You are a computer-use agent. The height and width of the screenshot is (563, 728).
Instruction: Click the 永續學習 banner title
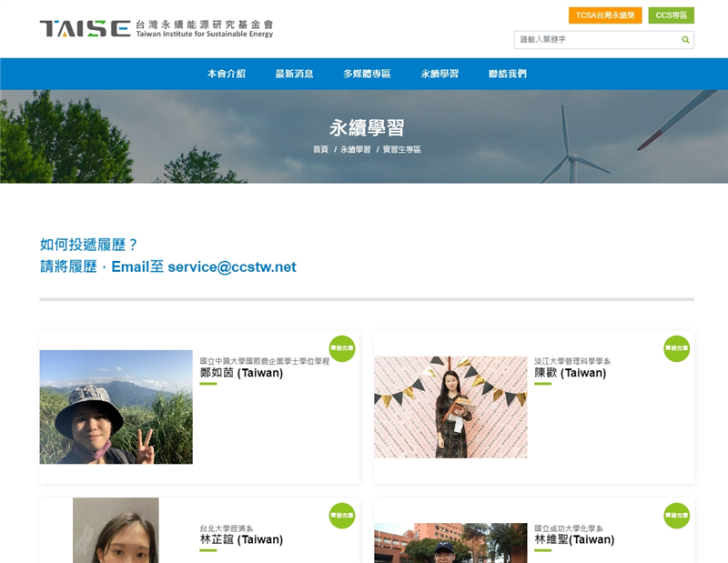pyautogui.click(x=367, y=127)
